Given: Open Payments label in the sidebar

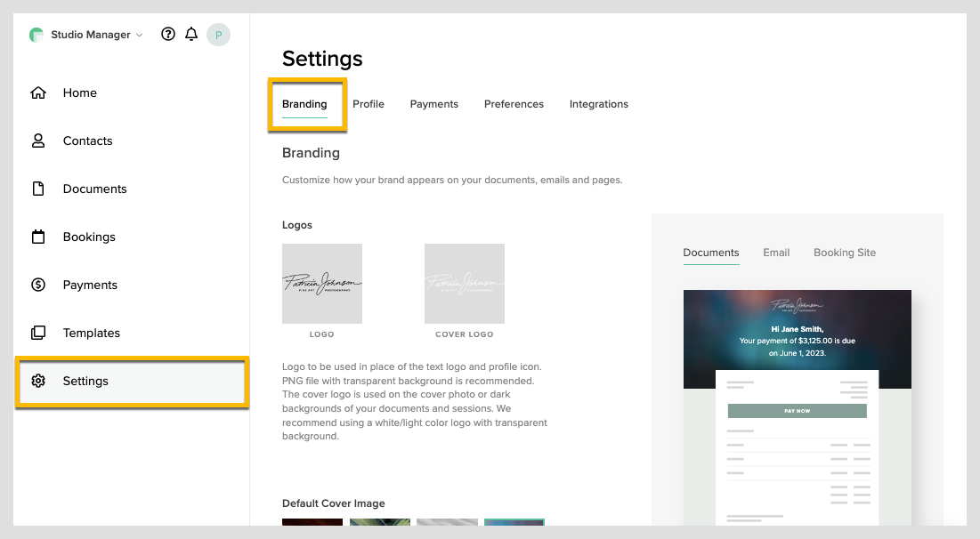Looking at the screenshot, I should pos(90,285).
